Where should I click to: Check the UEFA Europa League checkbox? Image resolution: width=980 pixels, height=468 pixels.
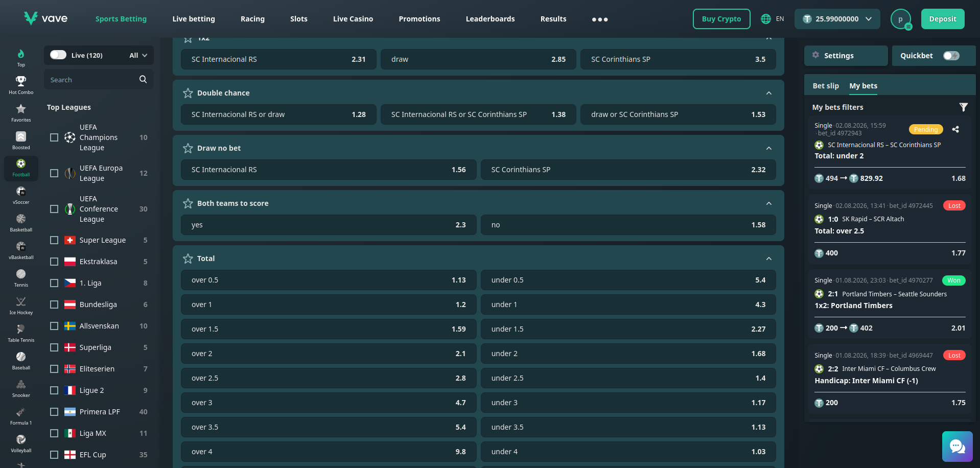[x=54, y=173]
